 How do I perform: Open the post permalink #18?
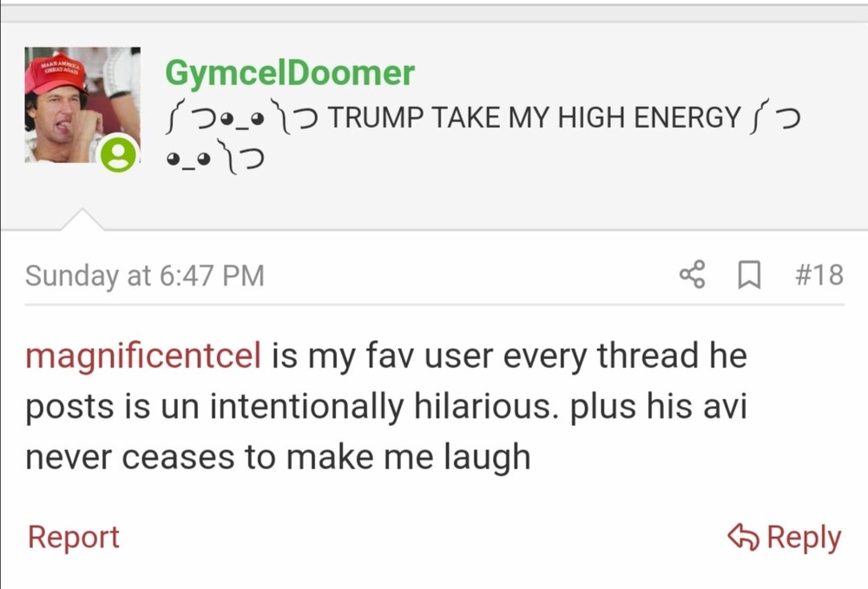pyautogui.click(x=819, y=274)
